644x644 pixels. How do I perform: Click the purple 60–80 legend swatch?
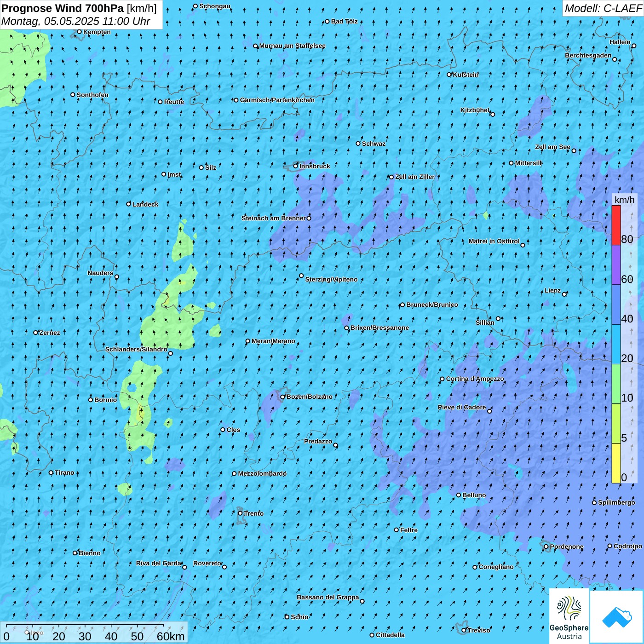coord(616,265)
